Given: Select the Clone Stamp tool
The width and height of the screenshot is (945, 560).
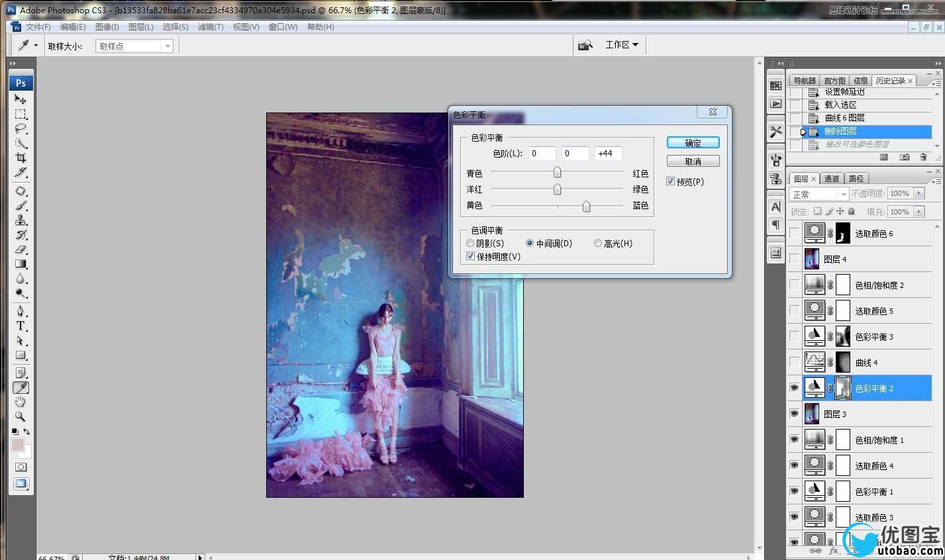Looking at the screenshot, I should [21, 220].
